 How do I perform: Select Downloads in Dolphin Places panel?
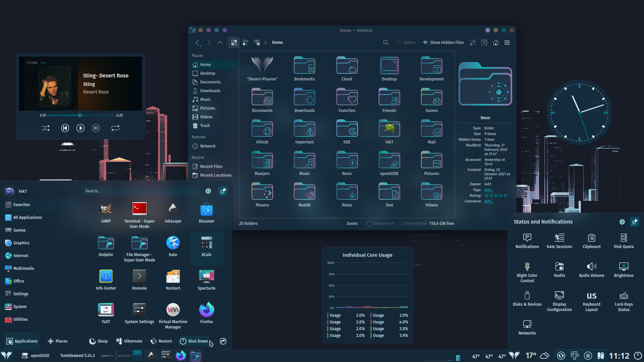214,91
